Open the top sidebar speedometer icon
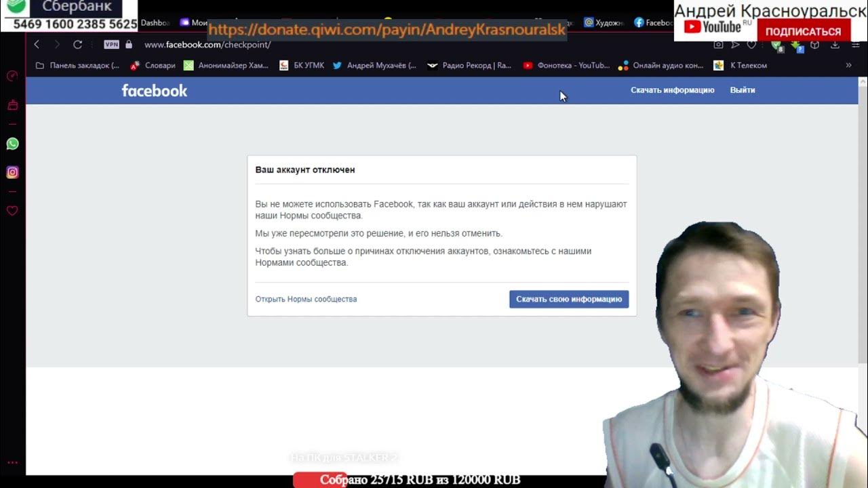 pos(12,75)
